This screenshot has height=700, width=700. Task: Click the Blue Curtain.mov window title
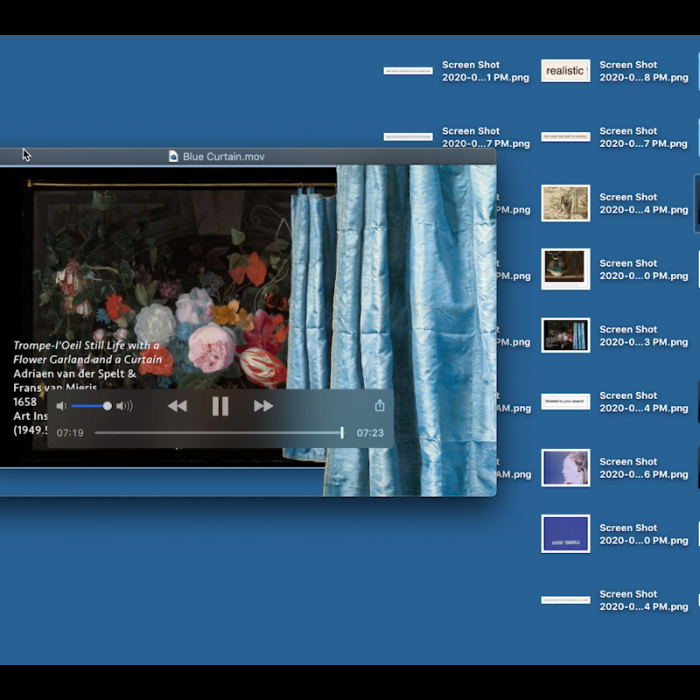(x=224, y=157)
